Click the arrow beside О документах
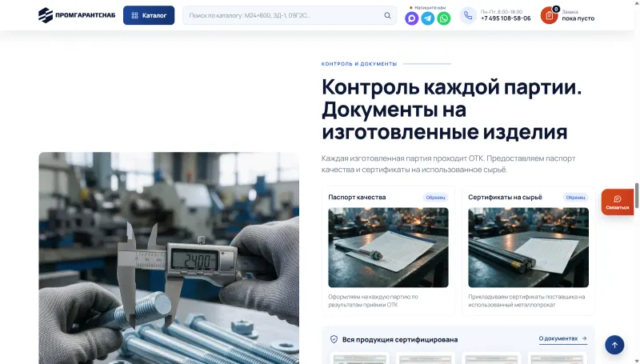The height and width of the screenshot is (364, 640). pyautogui.click(x=585, y=338)
